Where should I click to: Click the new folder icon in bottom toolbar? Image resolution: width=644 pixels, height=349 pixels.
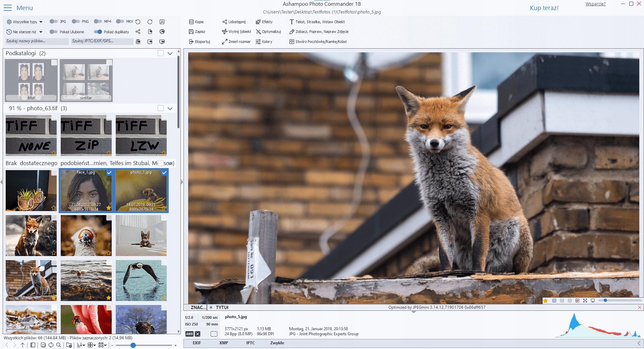tap(69, 345)
